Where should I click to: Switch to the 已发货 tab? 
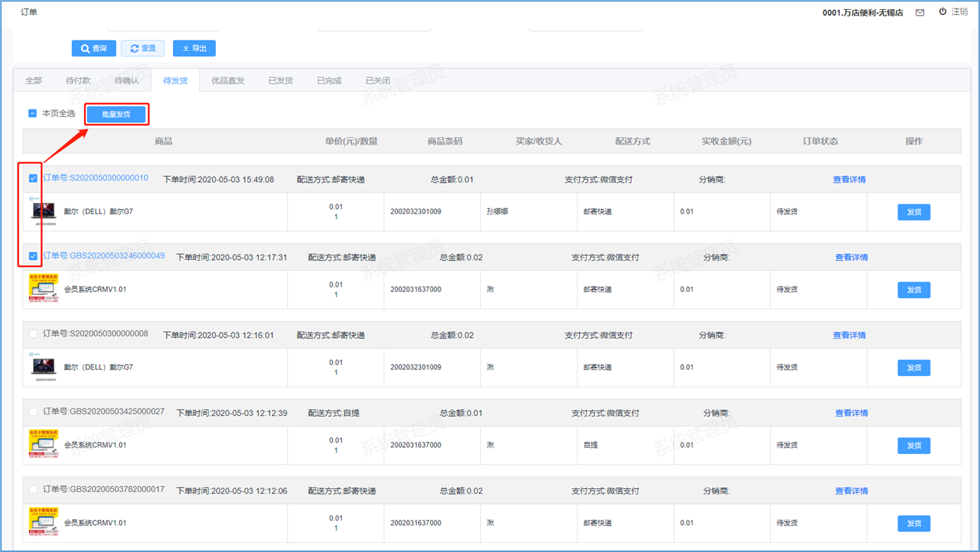(x=280, y=81)
